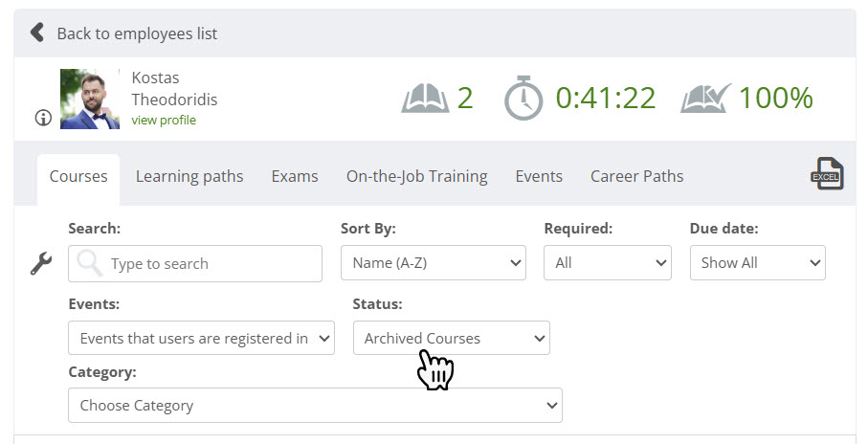The height and width of the screenshot is (444, 868).
Task: Click Kostas Theodoridis profile photo
Action: point(90,100)
